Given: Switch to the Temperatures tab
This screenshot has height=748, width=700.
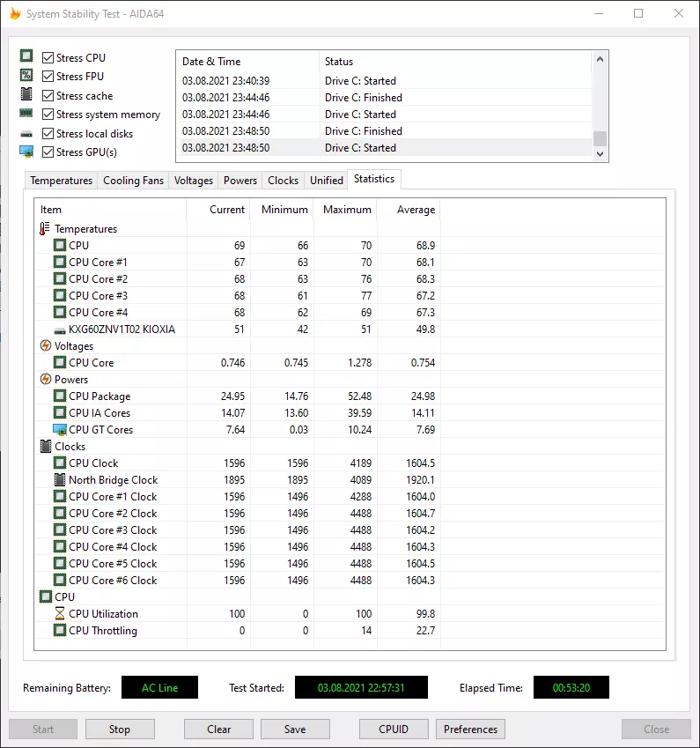Looking at the screenshot, I should click(x=61, y=181).
